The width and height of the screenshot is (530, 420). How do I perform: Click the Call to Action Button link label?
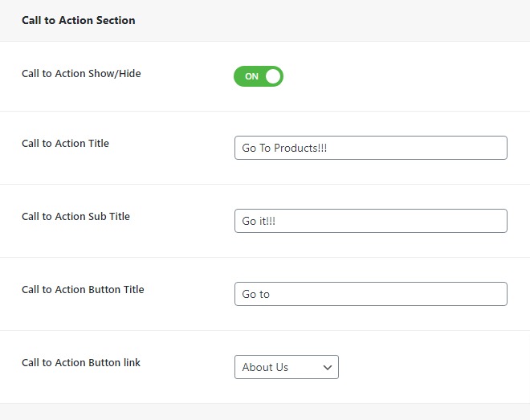click(x=81, y=362)
